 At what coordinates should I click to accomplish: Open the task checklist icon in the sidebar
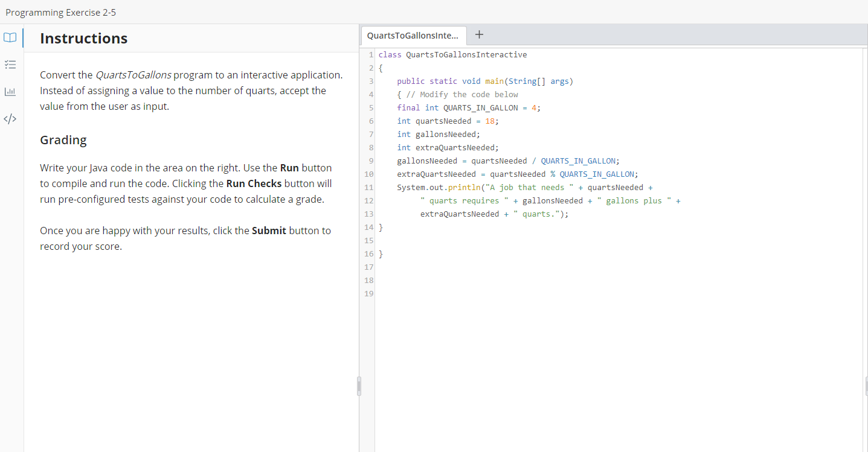[10, 65]
